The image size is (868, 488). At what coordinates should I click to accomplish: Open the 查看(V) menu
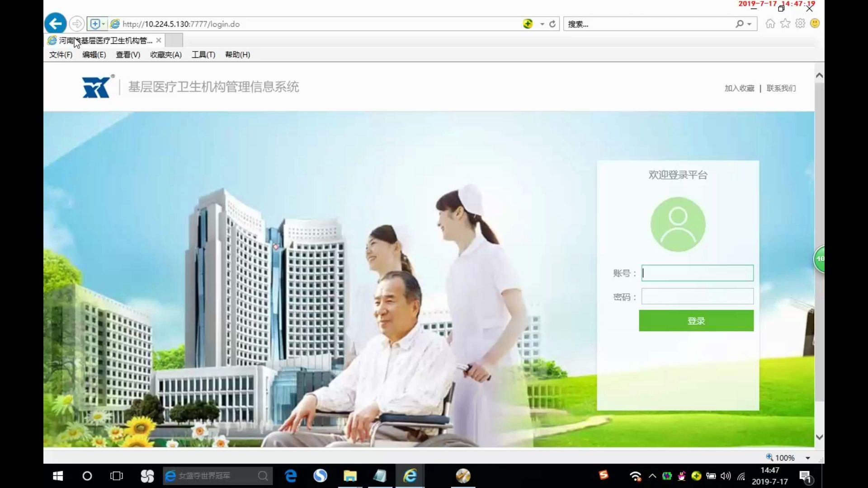coord(128,55)
